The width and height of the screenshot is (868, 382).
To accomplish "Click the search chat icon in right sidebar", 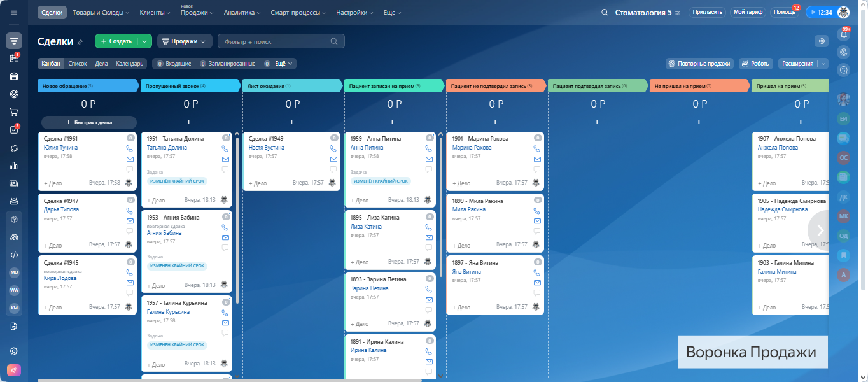I will [x=844, y=70].
